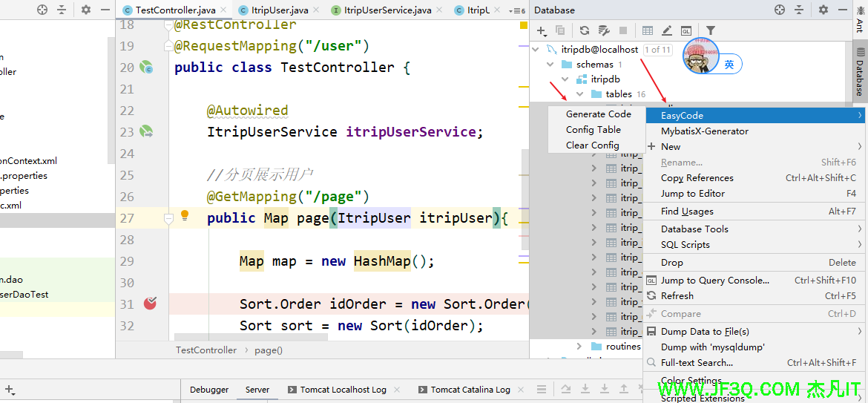Choose MybatisX-Generator in context menu

tap(704, 131)
